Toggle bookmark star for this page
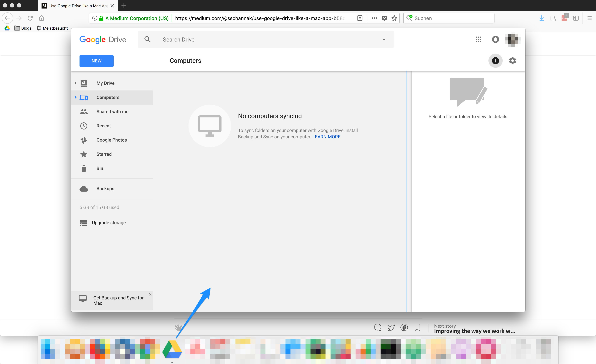The image size is (596, 364). click(x=394, y=18)
